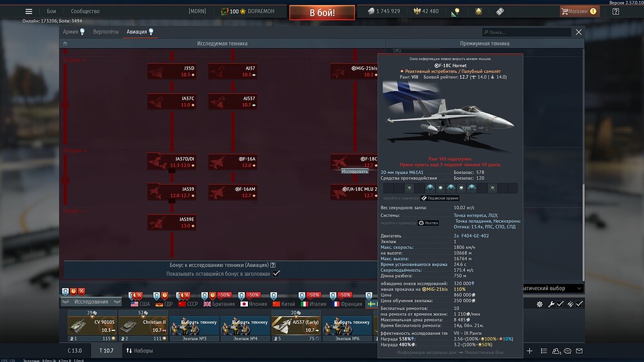The width and height of the screenshot is (644, 362).
Task: Select the J35D aircraft card
Action: 172,71
